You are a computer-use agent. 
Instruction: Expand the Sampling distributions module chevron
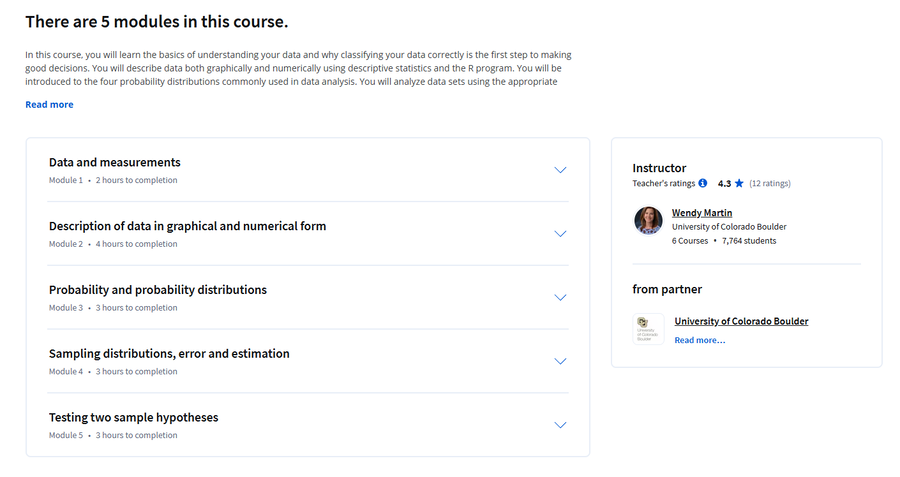click(x=560, y=361)
